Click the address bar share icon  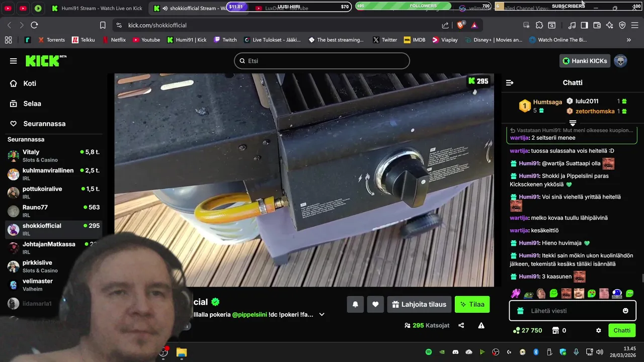[445, 25]
